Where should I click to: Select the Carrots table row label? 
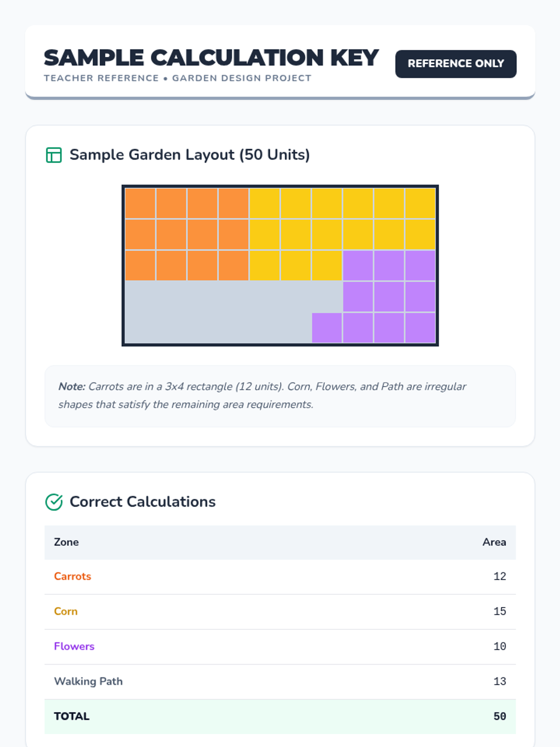click(x=72, y=577)
